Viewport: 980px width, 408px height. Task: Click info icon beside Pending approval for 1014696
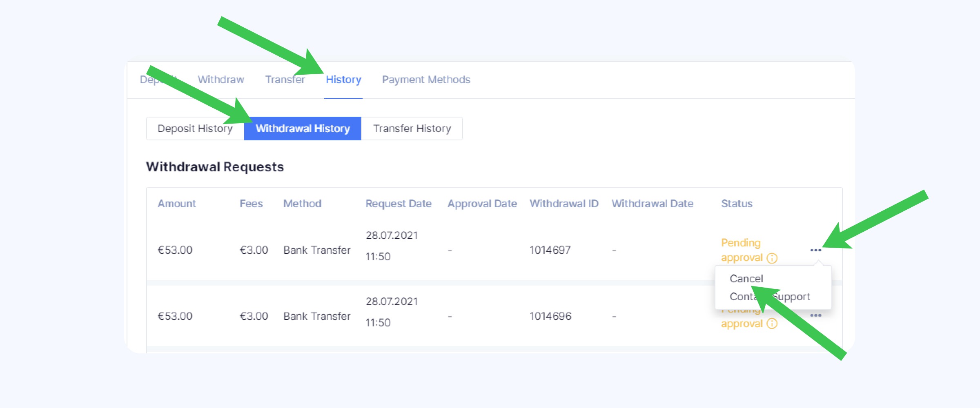tap(772, 324)
